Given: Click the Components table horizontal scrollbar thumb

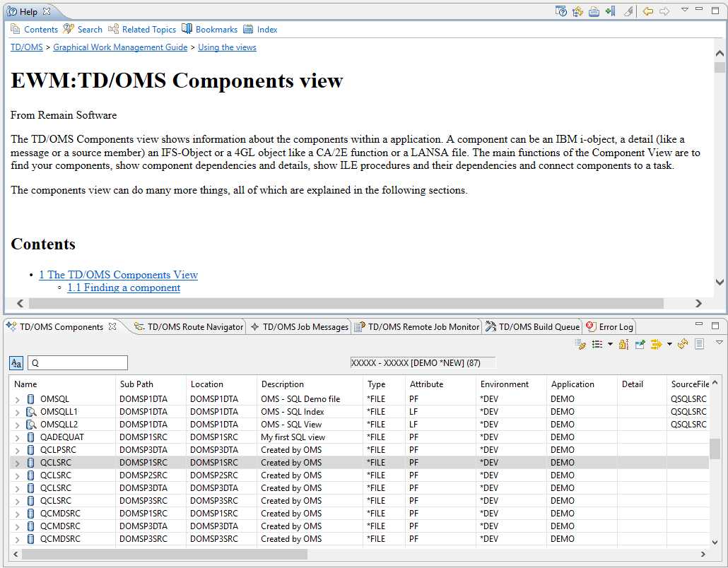Looking at the screenshot, I should tap(165, 554).
